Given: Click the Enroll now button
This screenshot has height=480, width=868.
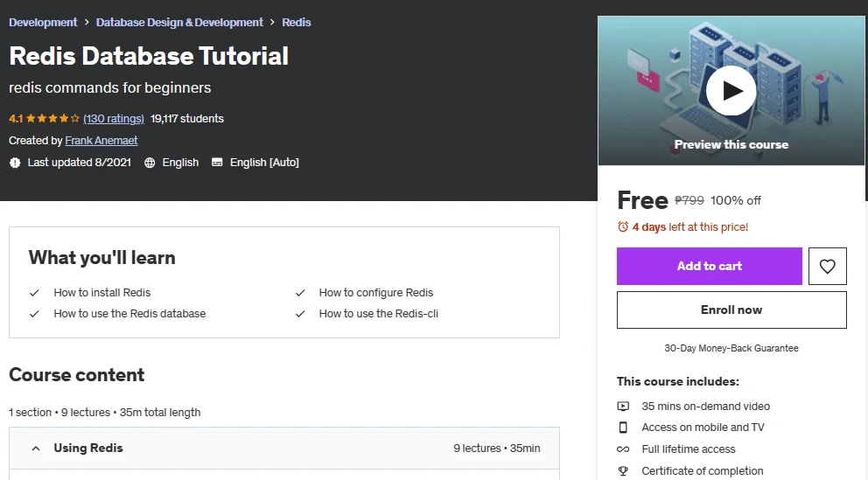Looking at the screenshot, I should point(731,310).
